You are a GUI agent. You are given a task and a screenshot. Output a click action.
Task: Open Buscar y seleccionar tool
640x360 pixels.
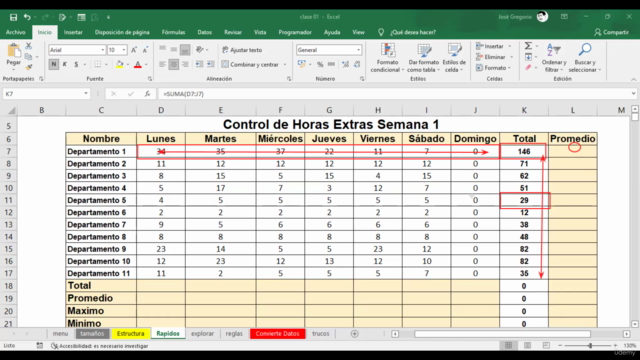[585, 58]
